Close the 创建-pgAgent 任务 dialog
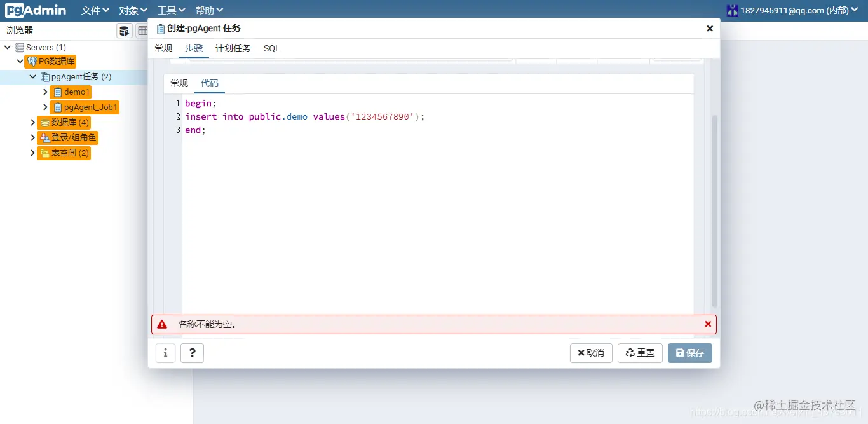The image size is (868, 424). [710, 29]
